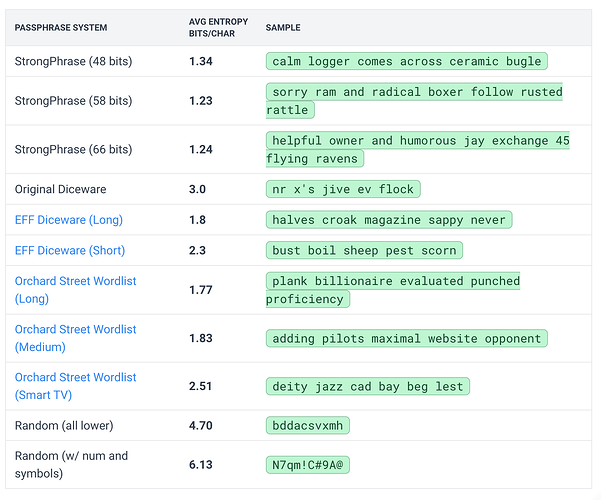Click the random sample 'bddacsvxmh'
The width and height of the screenshot is (601, 500).
click(308, 426)
